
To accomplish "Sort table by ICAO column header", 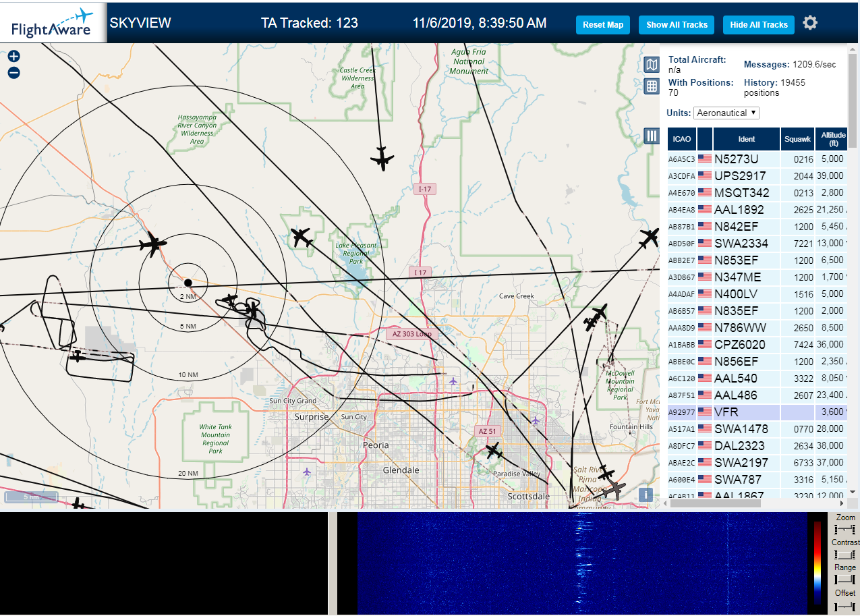I will [682, 139].
